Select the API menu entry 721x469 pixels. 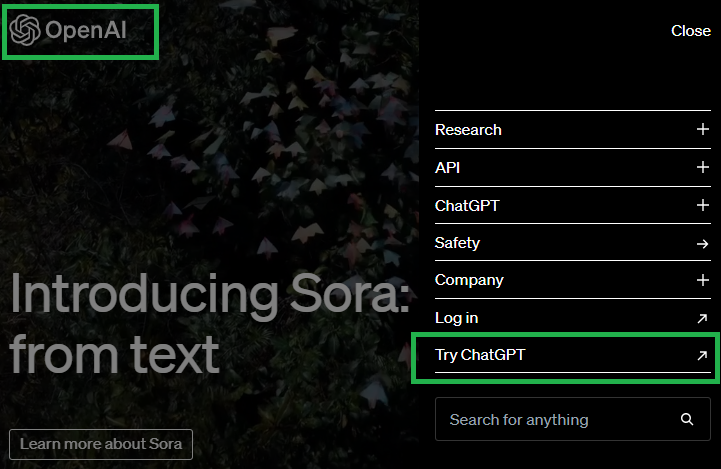tap(448, 168)
